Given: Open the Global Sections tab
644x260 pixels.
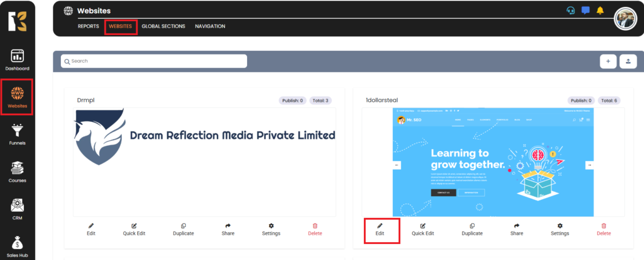Looking at the screenshot, I should (x=163, y=26).
